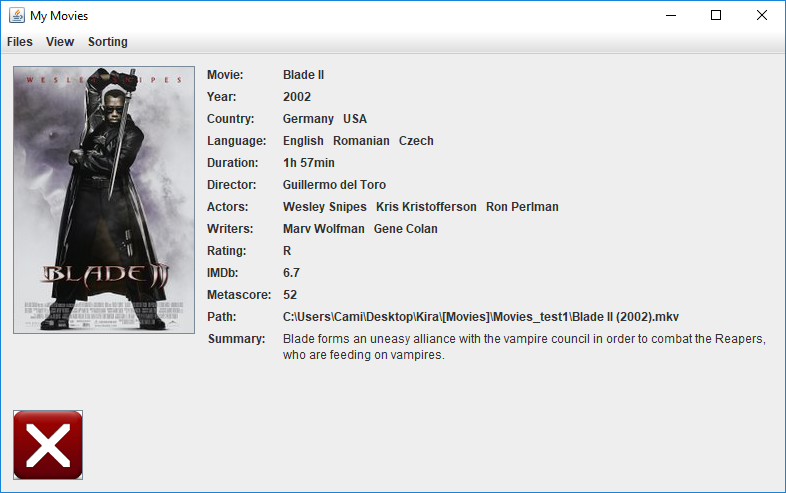Viewport: 786px width, 493px height.
Task: Maximize the My Movies window
Action: point(716,16)
